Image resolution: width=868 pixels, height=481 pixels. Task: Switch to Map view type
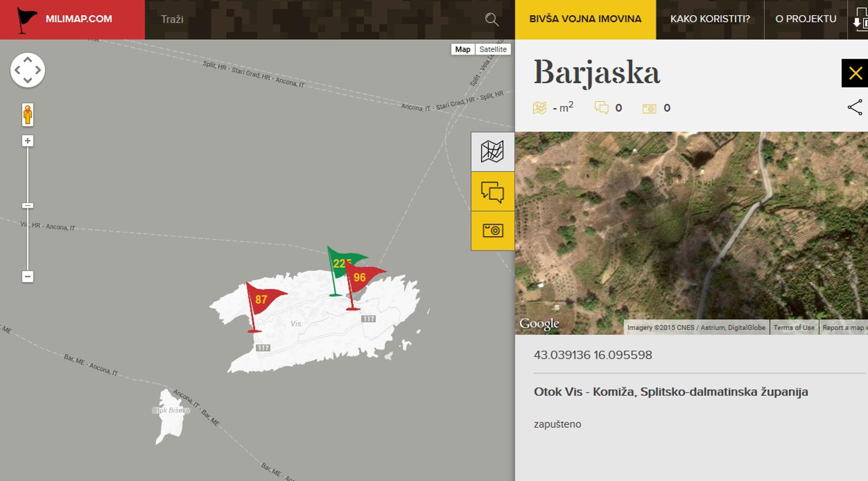(x=463, y=49)
